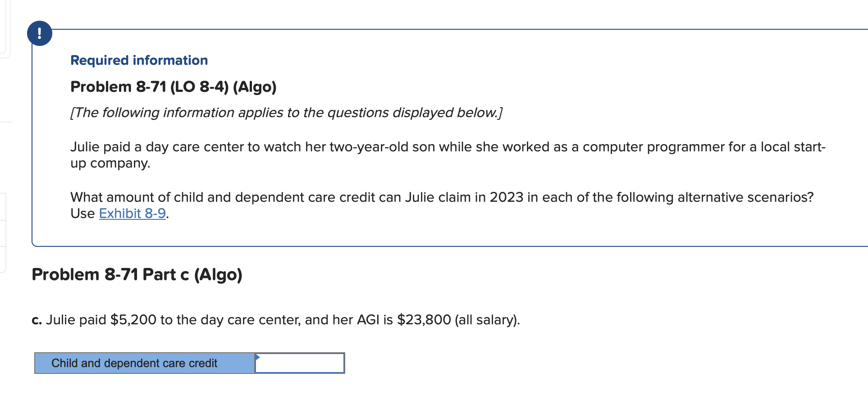Click the blue exclamation alert icon

pyautogui.click(x=40, y=33)
